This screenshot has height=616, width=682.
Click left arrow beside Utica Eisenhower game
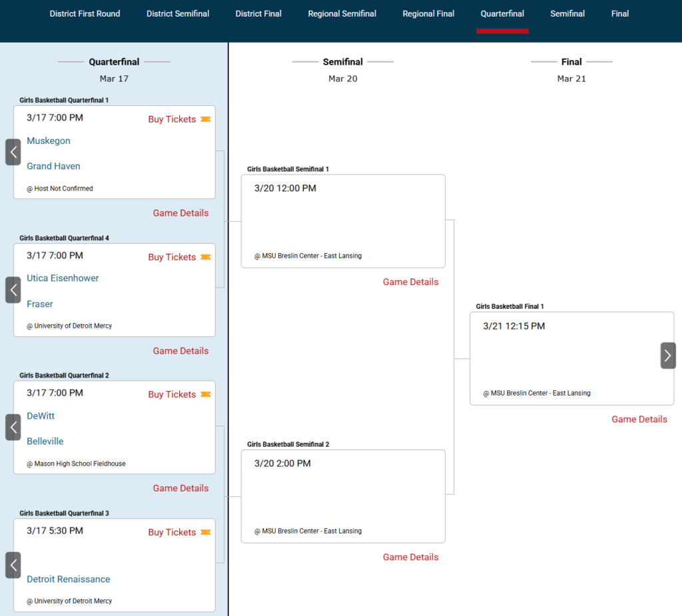point(13,290)
